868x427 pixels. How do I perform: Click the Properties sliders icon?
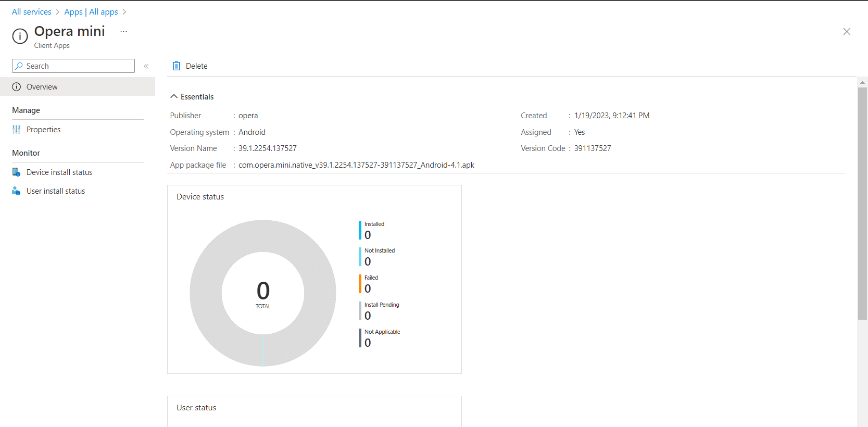(17, 129)
